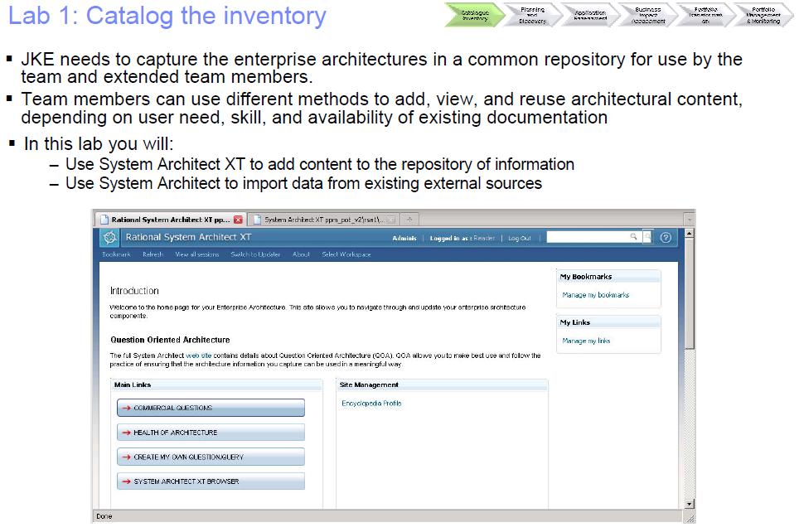Image resolution: width=799 pixels, height=532 pixels.
Task: Open SYSTEM ARCHITECT XT BROWSER button
Action: (211, 481)
